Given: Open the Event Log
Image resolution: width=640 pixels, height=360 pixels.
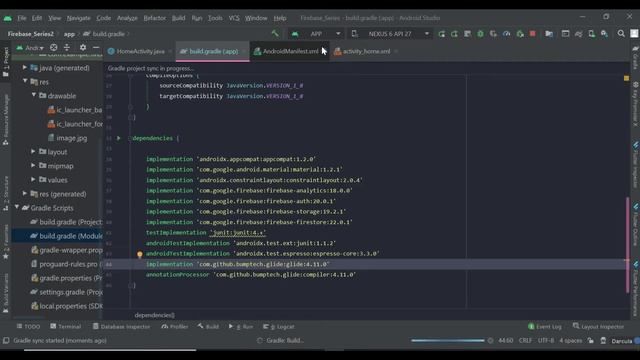Looking at the screenshot, I should coord(544,327).
